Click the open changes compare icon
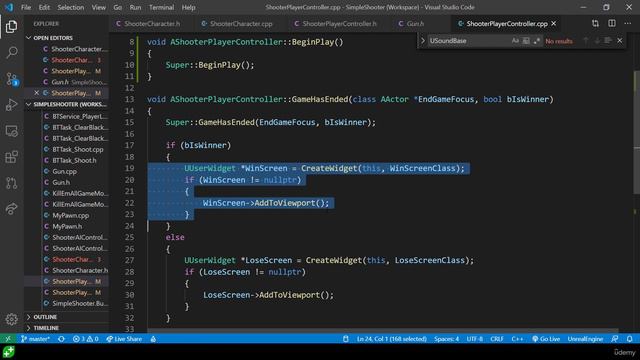Screen dimensions: 640x360 tap(595, 24)
